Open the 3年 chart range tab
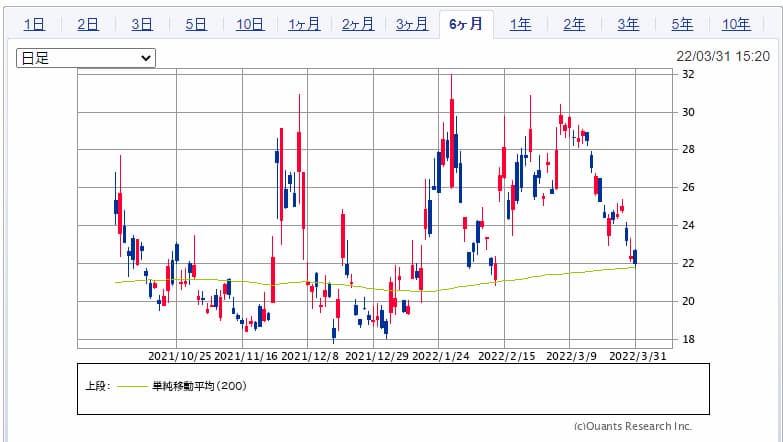783x442 pixels. 628,24
